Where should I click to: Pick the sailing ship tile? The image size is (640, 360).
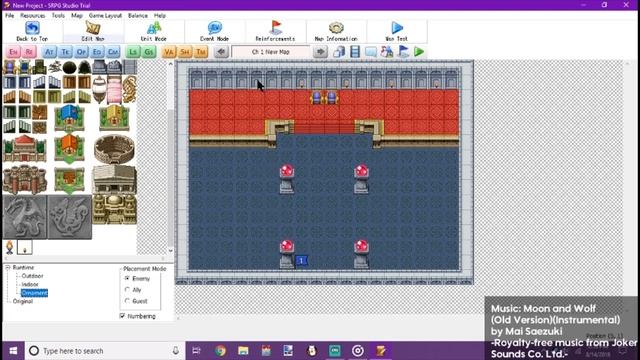99,89
